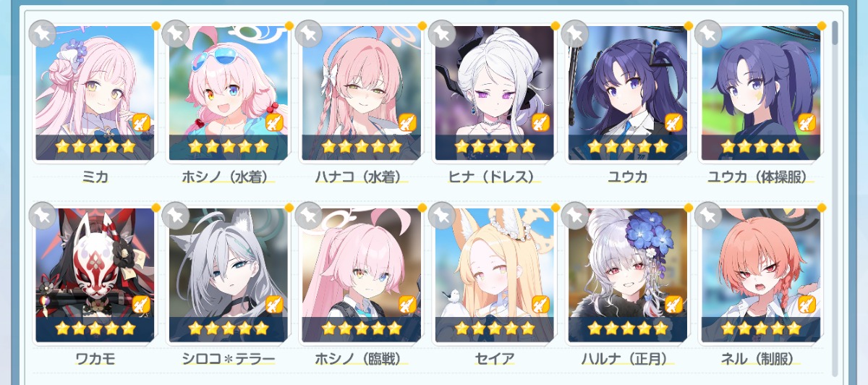The image size is (868, 385).
Task: Toggle the pin icon on ミカ's card
Action: tap(43, 33)
